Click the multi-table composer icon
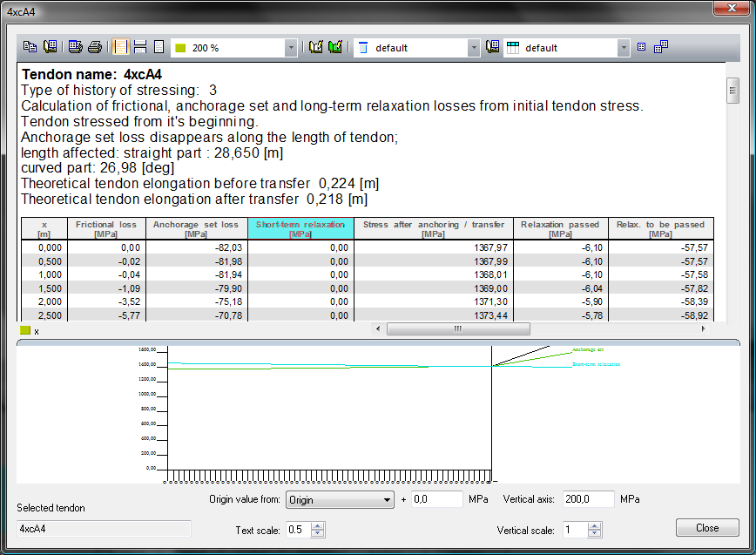The width and height of the screenshot is (756, 555). pos(661,47)
